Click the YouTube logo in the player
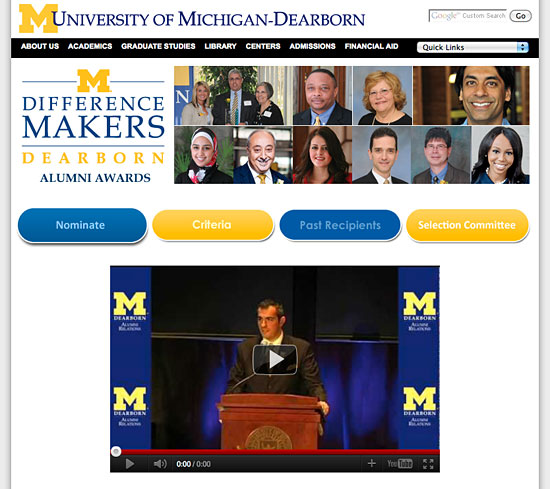This screenshot has width=550, height=489. pyautogui.click(x=400, y=464)
